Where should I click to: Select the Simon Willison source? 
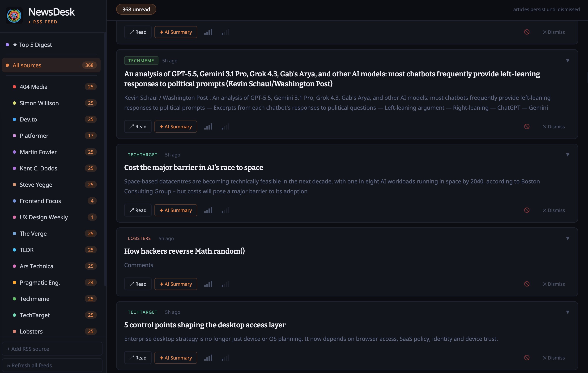pyautogui.click(x=51, y=103)
